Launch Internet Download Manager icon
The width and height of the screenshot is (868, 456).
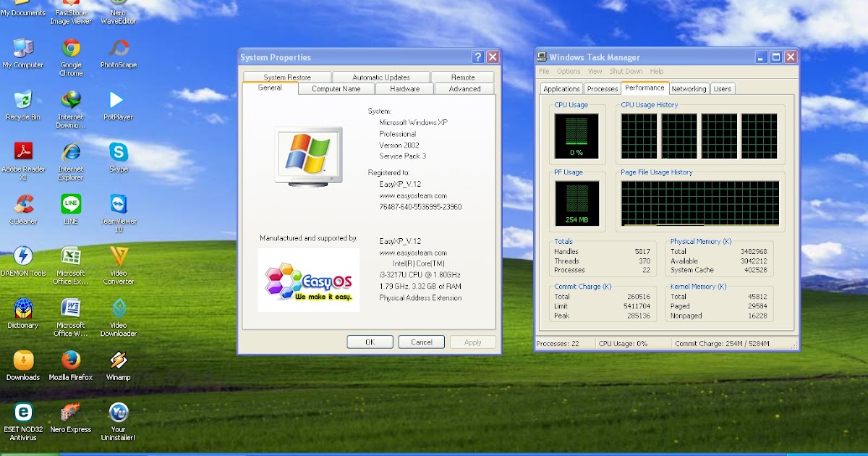71,110
